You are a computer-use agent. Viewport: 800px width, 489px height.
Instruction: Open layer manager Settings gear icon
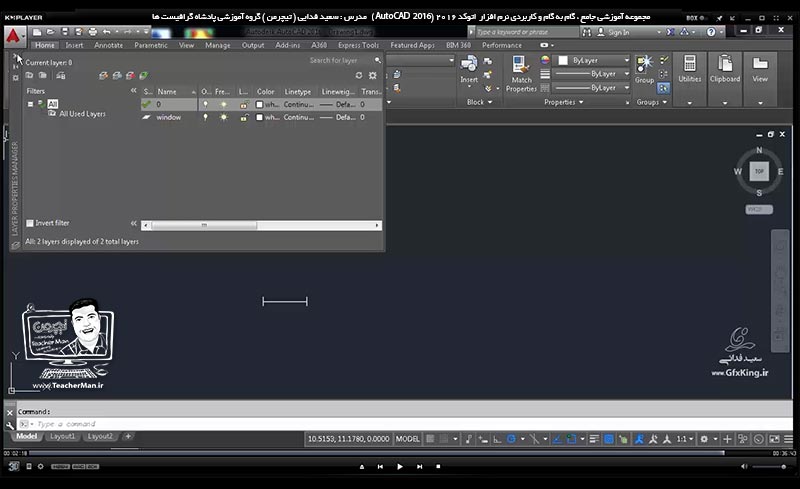pyautogui.click(x=373, y=76)
